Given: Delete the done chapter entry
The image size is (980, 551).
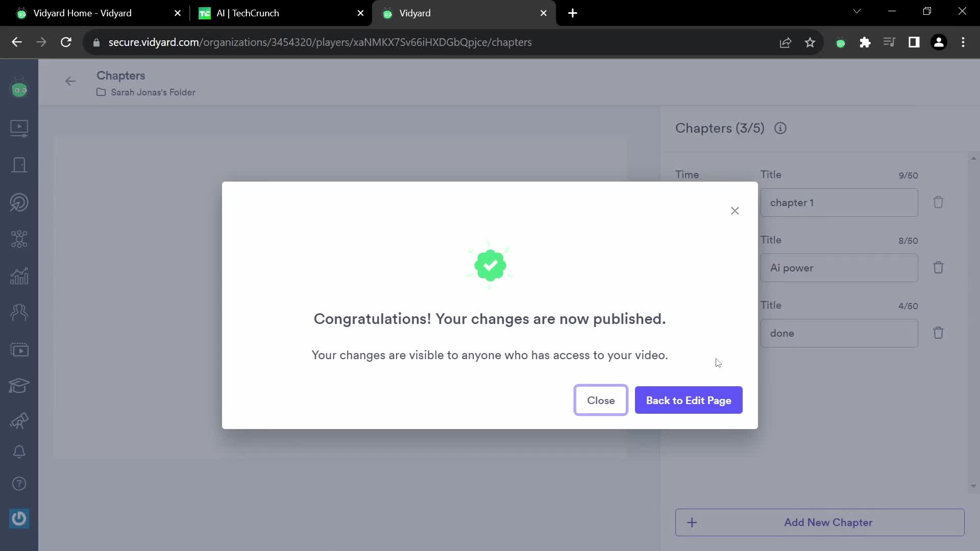Looking at the screenshot, I should (x=940, y=332).
